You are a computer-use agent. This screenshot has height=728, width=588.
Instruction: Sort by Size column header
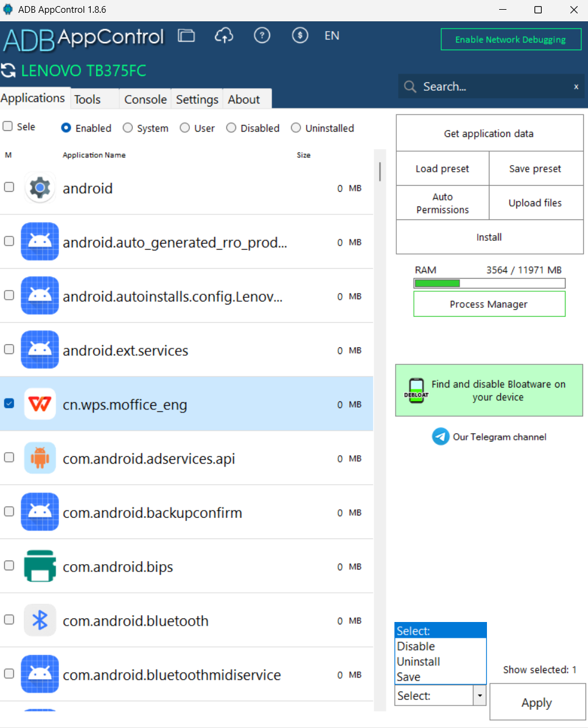pyautogui.click(x=304, y=155)
